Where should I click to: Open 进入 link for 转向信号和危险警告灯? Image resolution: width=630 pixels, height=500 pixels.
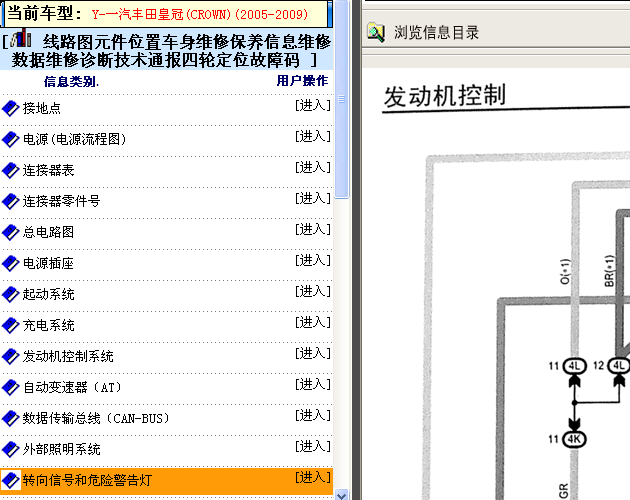[313, 477]
